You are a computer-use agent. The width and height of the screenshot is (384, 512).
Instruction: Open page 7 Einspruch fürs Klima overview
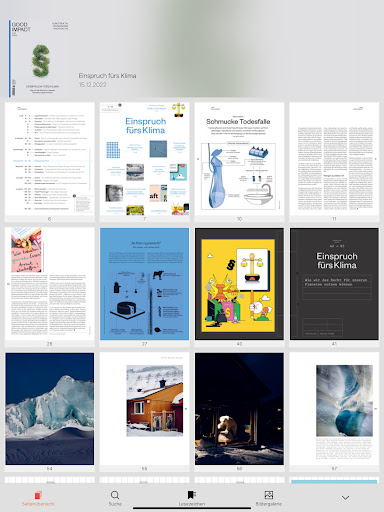[x=144, y=159]
